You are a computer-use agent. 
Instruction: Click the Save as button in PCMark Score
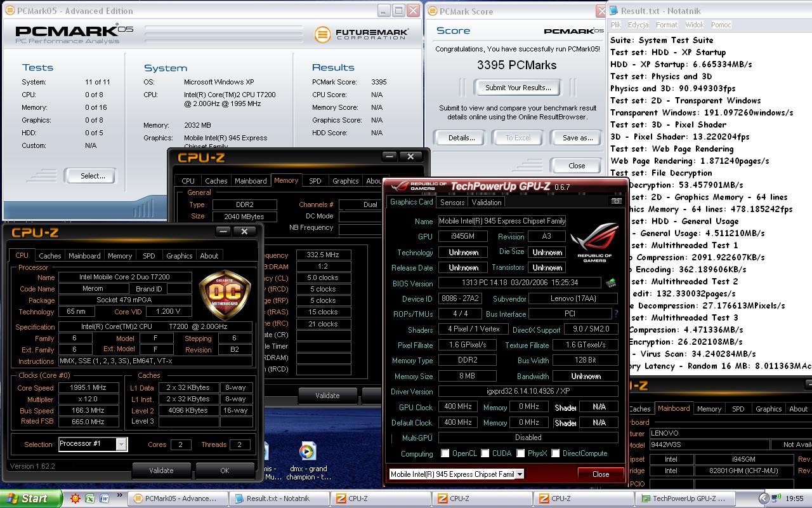click(577, 138)
